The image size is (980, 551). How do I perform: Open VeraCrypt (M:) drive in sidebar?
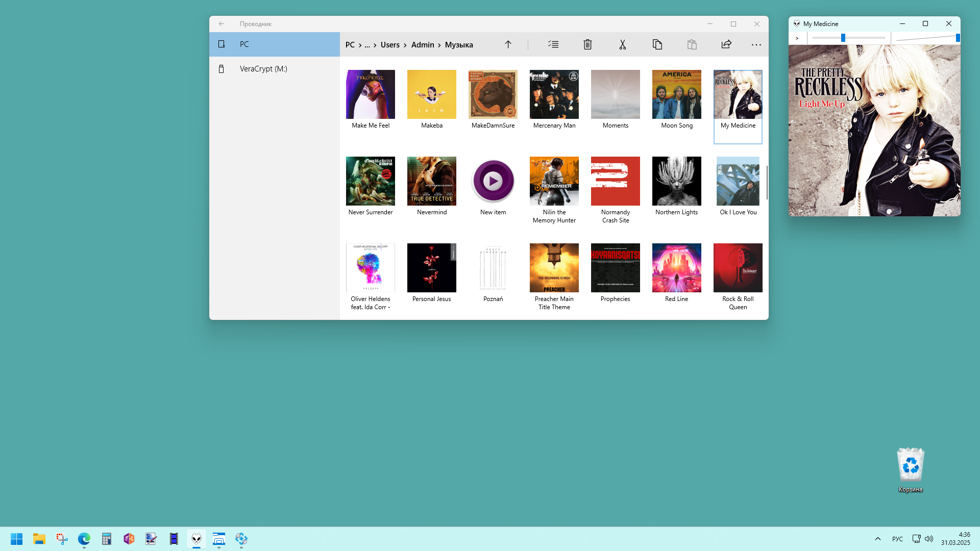(275, 69)
